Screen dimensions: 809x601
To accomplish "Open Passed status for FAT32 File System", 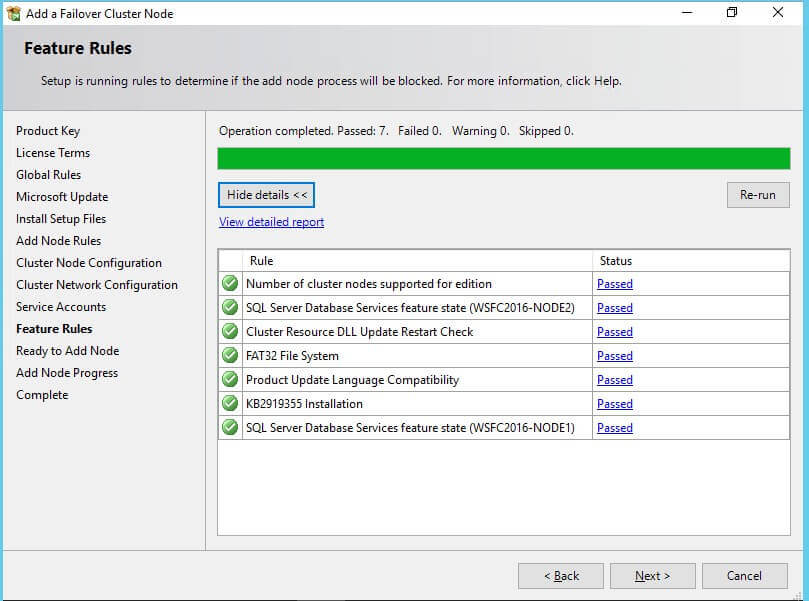I will coord(614,356).
